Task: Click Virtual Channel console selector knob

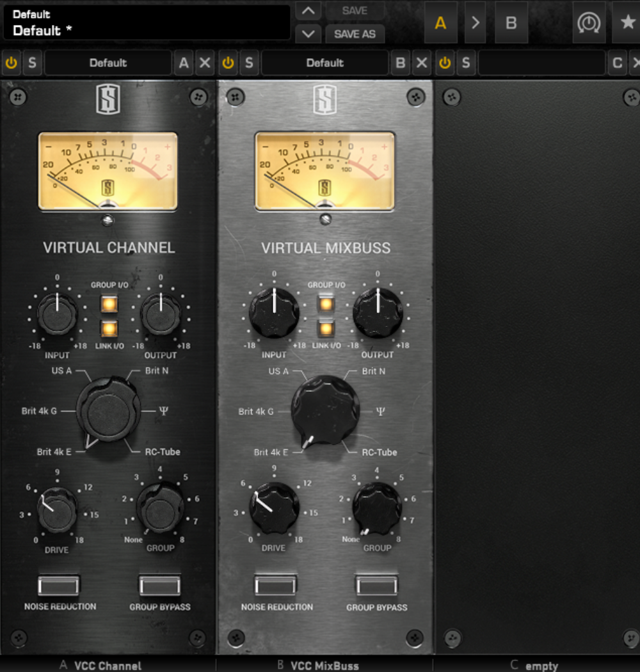Action: coord(108,413)
